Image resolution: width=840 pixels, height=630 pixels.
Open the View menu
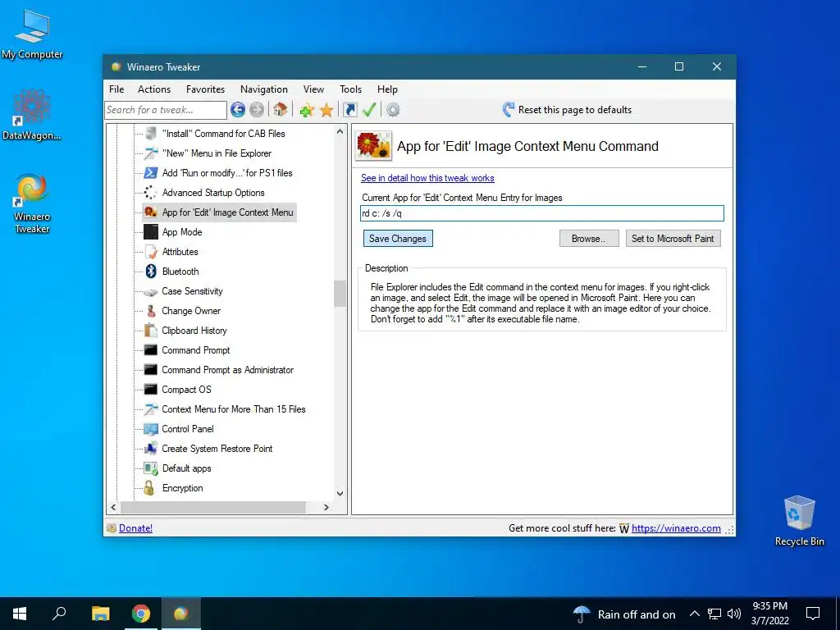pos(313,89)
